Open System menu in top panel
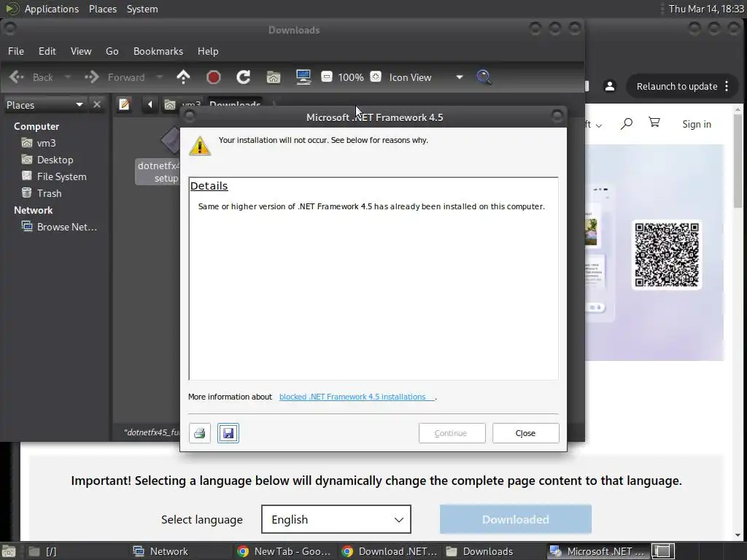The height and width of the screenshot is (560, 747). coord(142,9)
